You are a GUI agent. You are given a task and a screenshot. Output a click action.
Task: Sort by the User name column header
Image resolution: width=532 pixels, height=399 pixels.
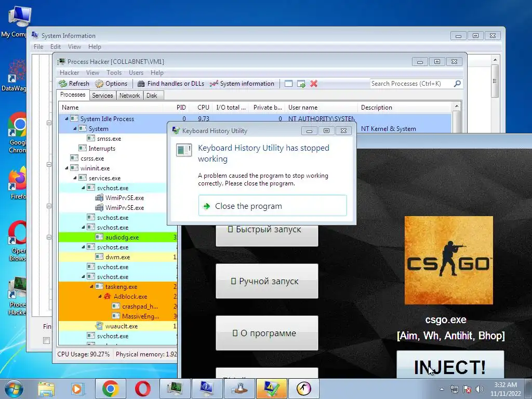click(321, 108)
